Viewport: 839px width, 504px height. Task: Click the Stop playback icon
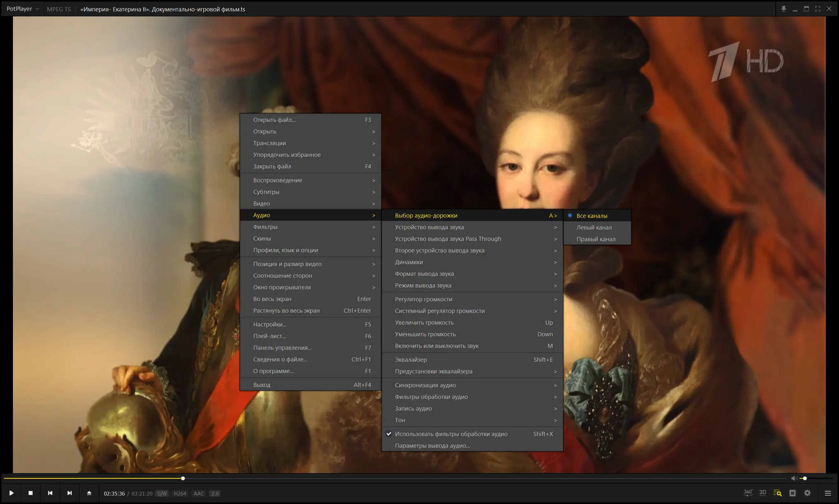[x=31, y=493]
